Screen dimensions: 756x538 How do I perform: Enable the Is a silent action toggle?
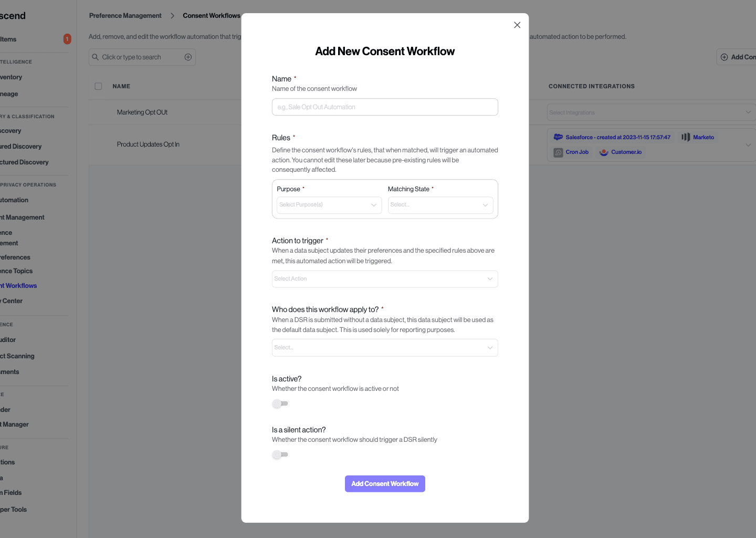coord(280,454)
